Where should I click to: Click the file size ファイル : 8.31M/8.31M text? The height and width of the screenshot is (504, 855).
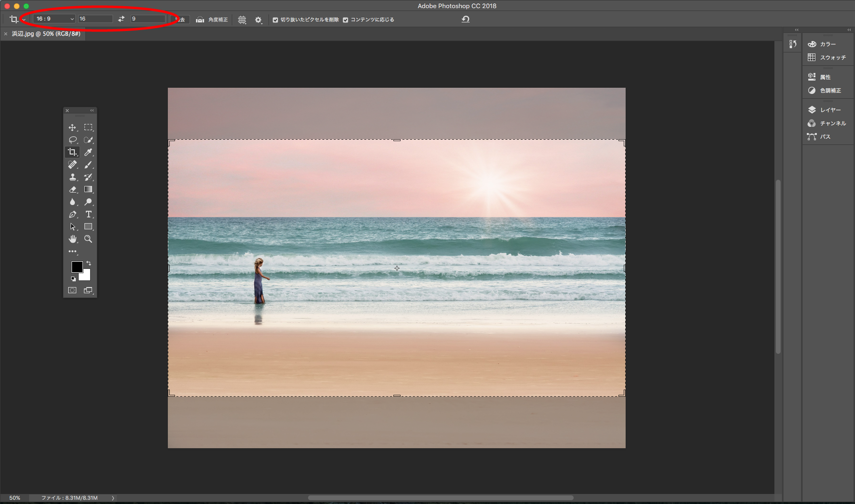tap(70, 498)
